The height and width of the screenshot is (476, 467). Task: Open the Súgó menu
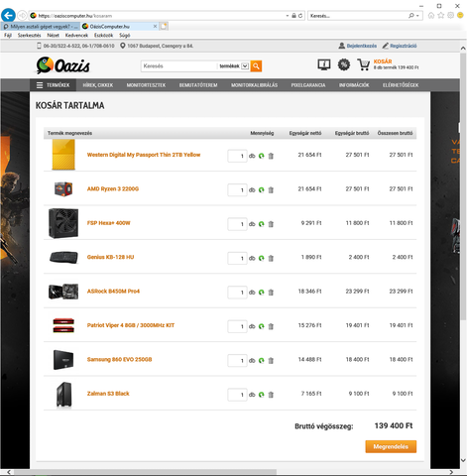coord(125,35)
